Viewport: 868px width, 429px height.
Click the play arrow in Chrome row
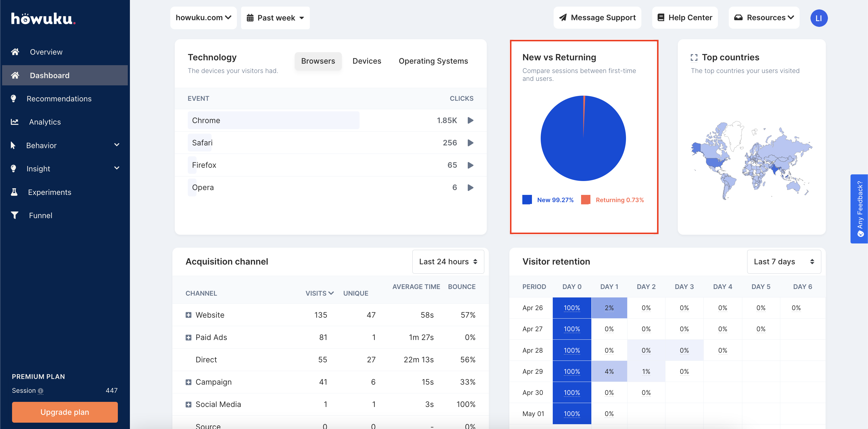tap(470, 120)
